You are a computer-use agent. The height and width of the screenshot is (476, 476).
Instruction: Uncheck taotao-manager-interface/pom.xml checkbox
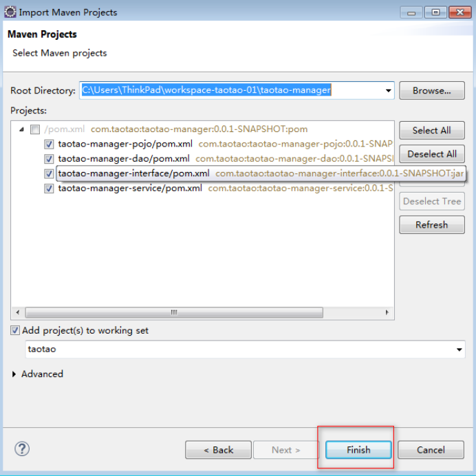pyautogui.click(x=49, y=173)
